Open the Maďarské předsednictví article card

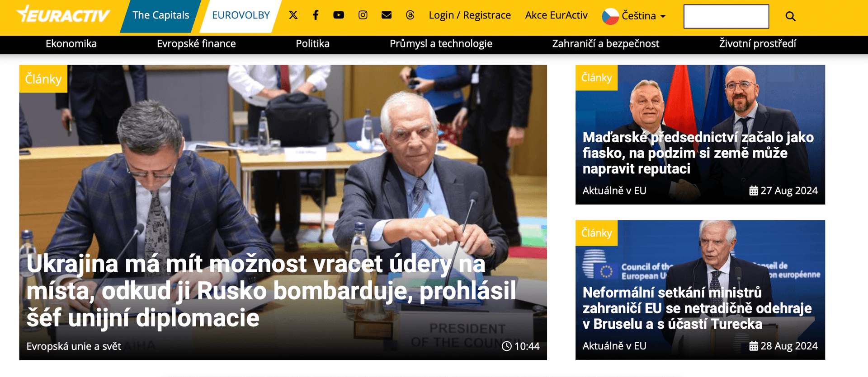click(x=700, y=135)
